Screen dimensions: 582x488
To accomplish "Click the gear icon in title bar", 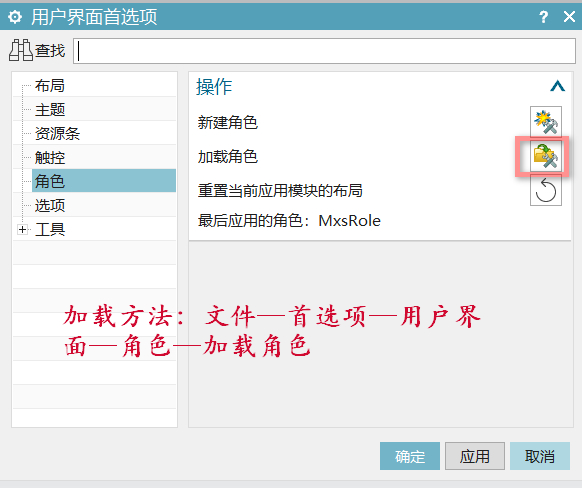I will pos(15,17).
